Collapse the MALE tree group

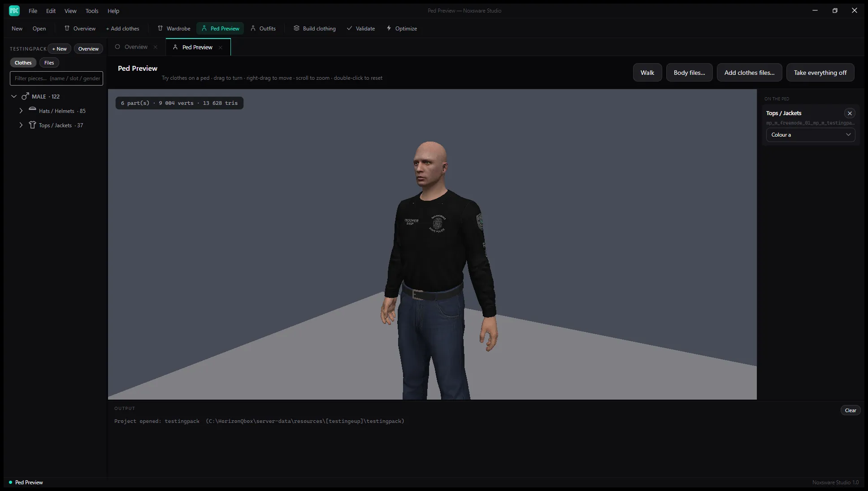click(14, 96)
